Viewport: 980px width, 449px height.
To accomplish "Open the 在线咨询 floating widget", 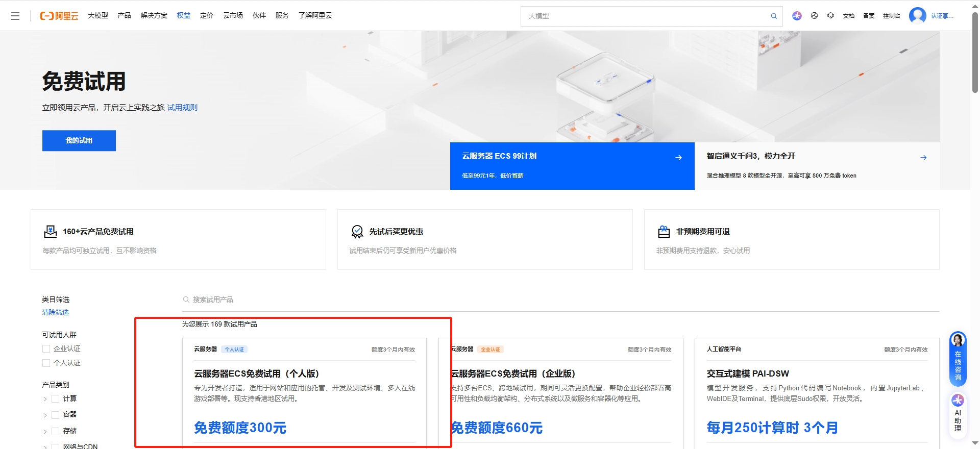I will pyautogui.click(x=958, y=359).
